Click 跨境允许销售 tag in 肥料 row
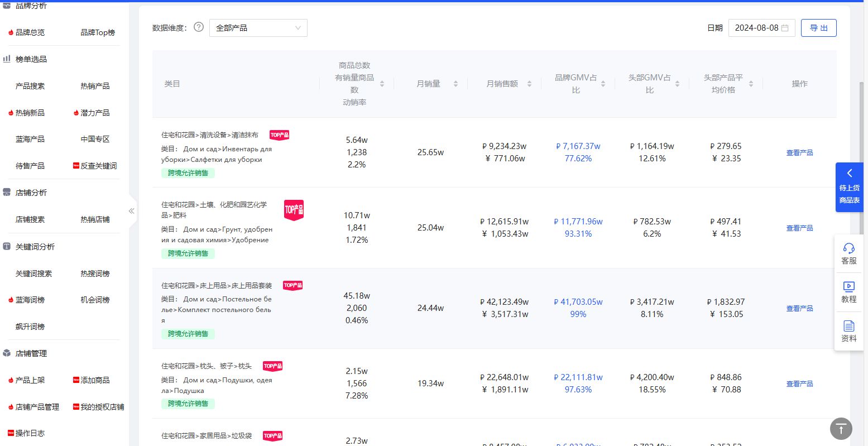Screen dimensions: 868x446 point(188,253)
